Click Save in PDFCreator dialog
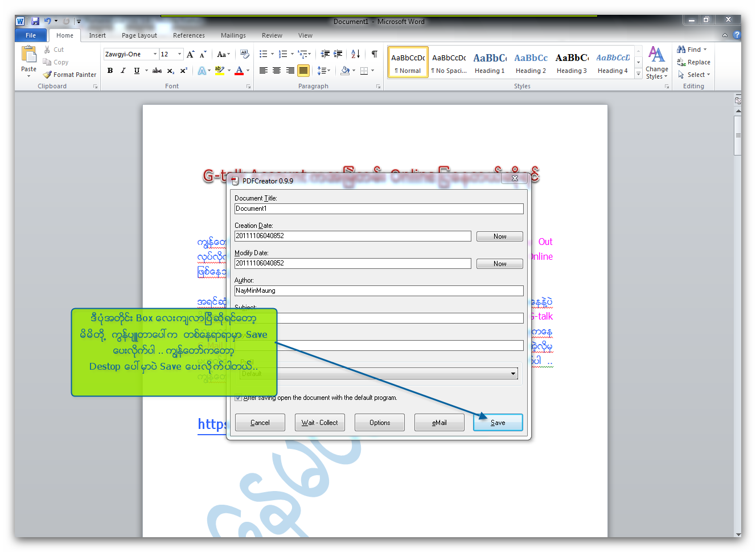Screen dimensions: 756x552 tap(498, 423)
